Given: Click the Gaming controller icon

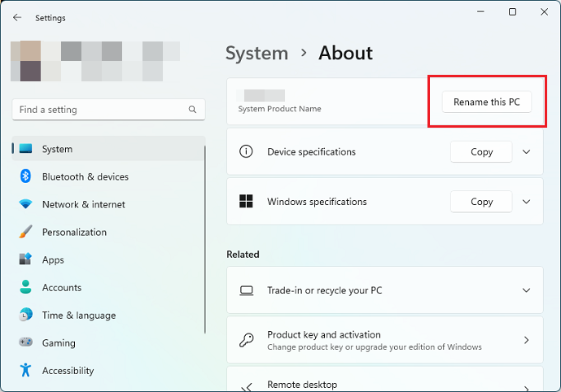Looking at the screenshot, I should pyautogui.click(x=25, y=342).
